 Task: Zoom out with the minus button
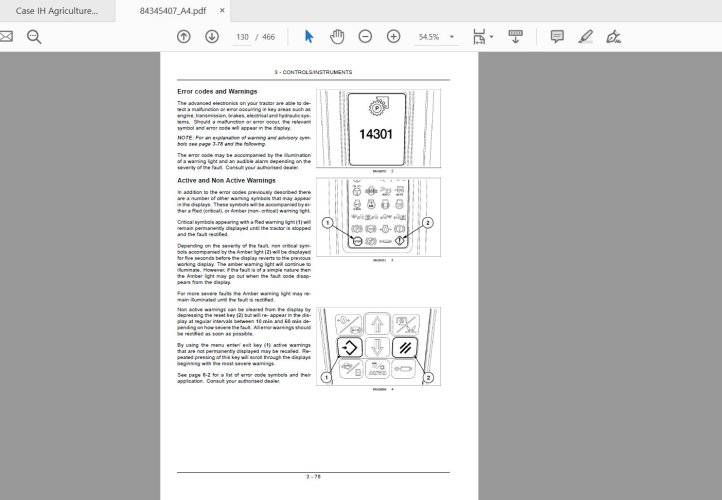coord(365,37)
